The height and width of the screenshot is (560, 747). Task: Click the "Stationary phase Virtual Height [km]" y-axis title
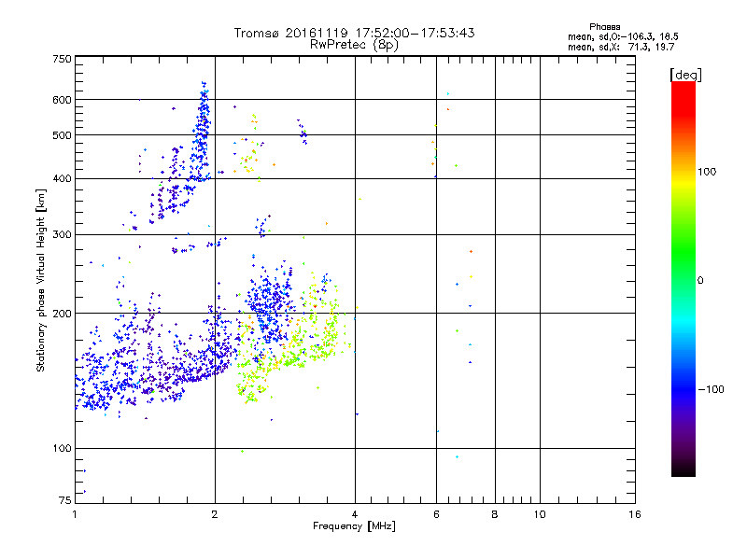41,281
